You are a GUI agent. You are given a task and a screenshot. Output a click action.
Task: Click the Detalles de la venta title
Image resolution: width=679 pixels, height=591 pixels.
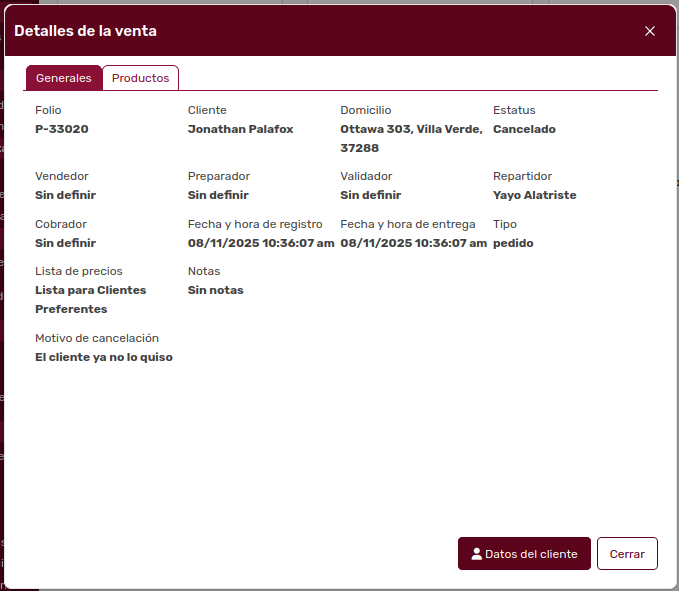85,31
